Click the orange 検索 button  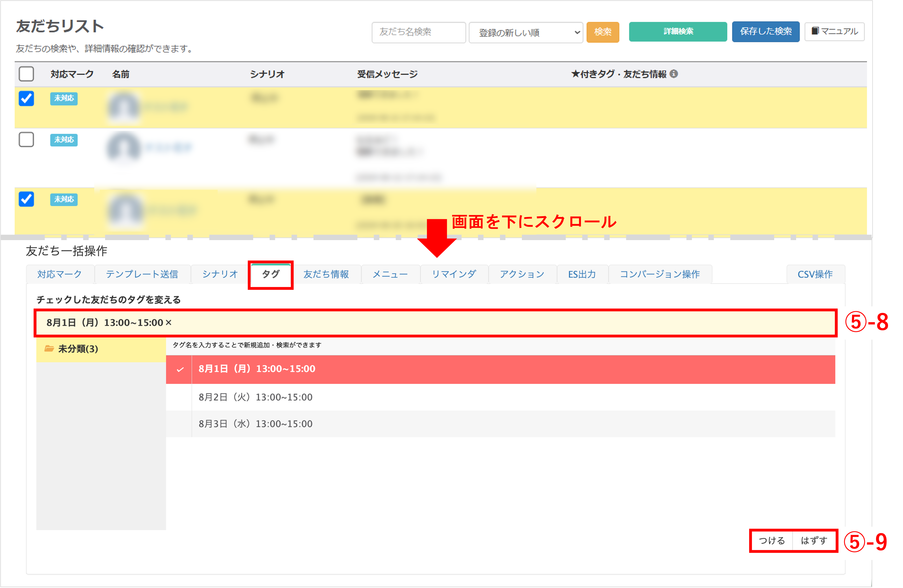pos(602,32)
